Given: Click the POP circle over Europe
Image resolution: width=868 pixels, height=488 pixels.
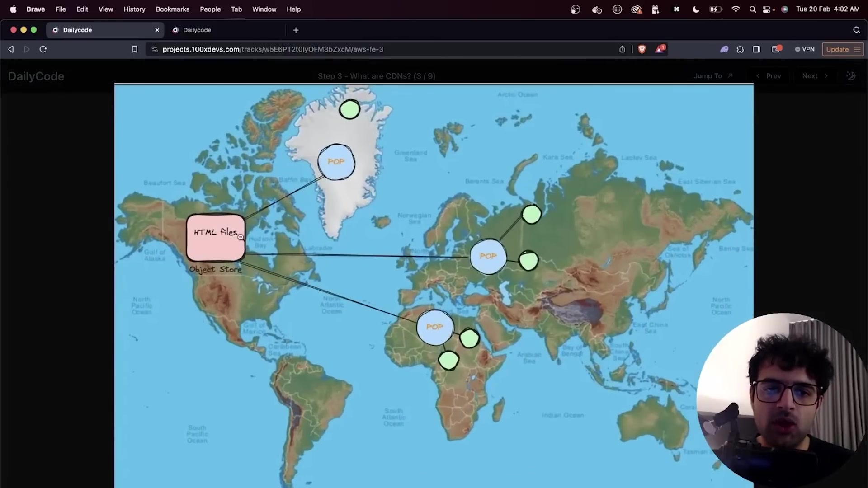Looking at the screenshot, I should pos(488,256).
